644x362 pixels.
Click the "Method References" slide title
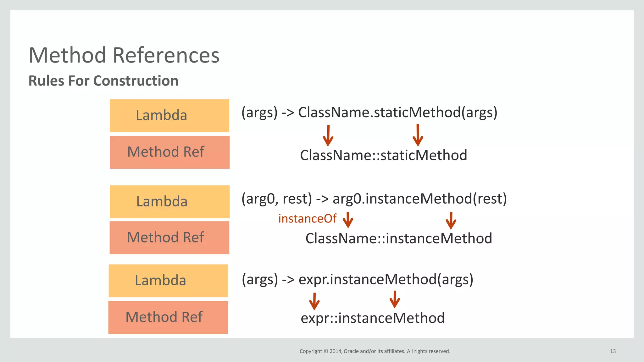point(124,55)
